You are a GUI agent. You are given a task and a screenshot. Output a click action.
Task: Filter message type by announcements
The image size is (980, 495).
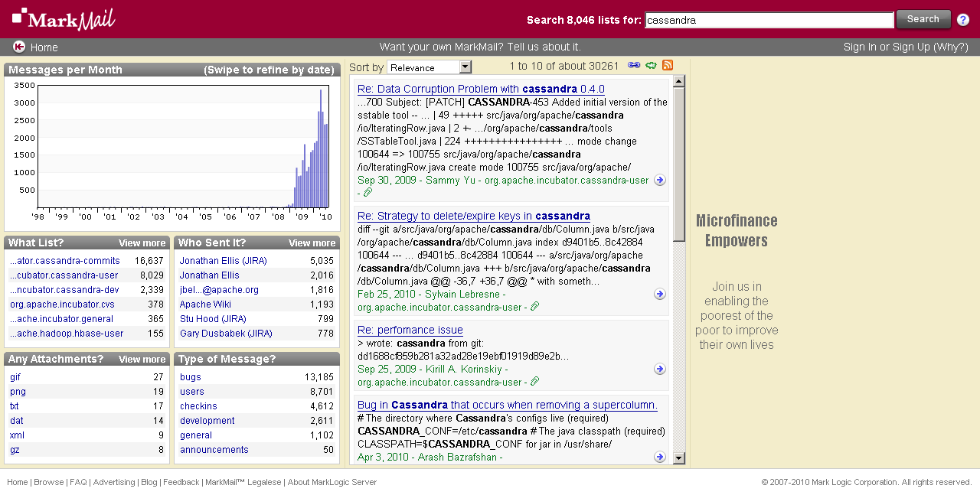214,450
